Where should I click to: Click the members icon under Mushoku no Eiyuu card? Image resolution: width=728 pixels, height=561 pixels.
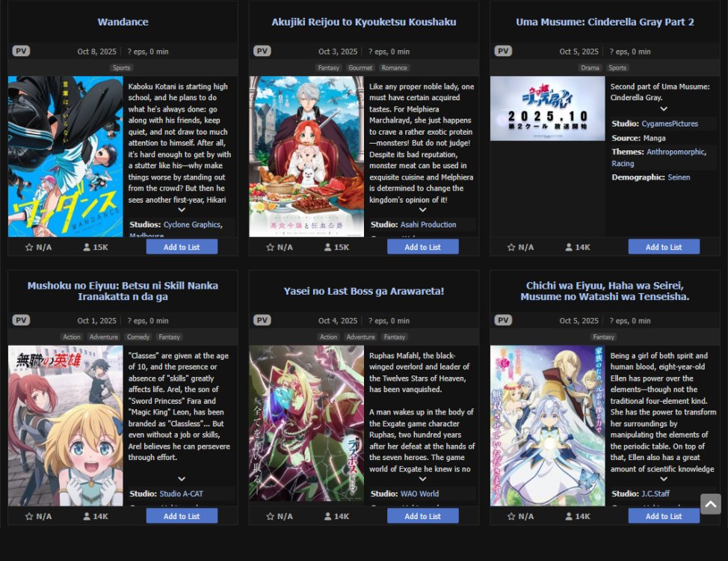[87, 516]
